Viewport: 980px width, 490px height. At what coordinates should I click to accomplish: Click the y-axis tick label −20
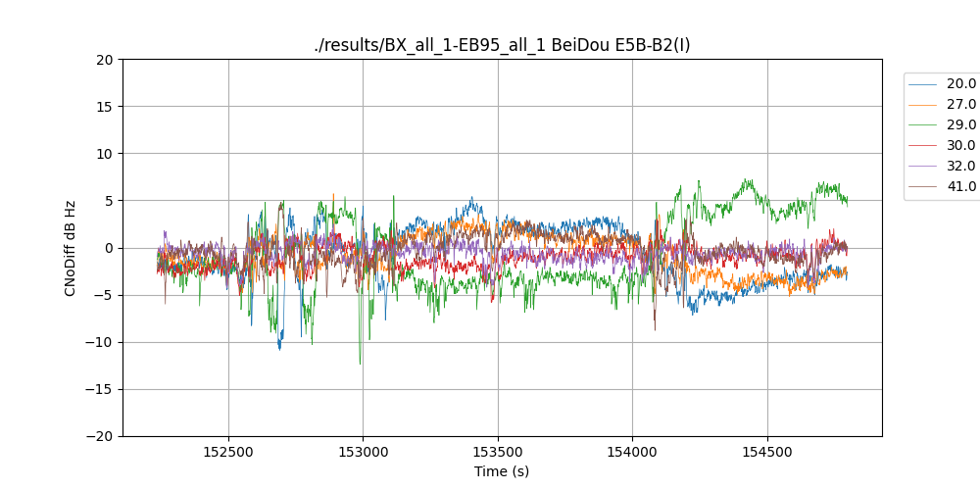click(x=101, y=436)
